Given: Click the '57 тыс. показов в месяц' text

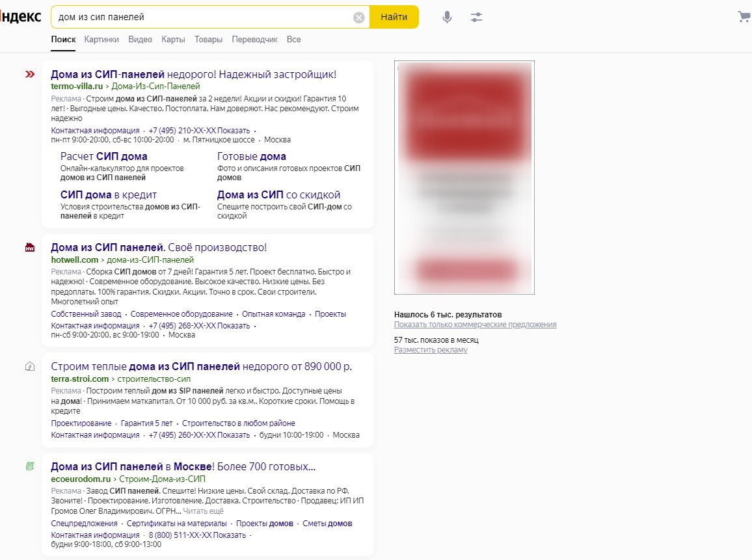Looking at the screenshot, I should pos(436,340).
